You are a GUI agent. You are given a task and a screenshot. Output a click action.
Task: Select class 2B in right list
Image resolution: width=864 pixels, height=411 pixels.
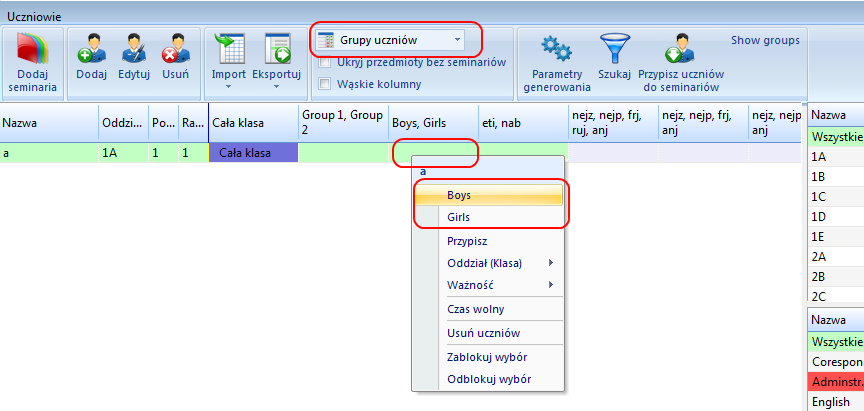coord(836,276)
